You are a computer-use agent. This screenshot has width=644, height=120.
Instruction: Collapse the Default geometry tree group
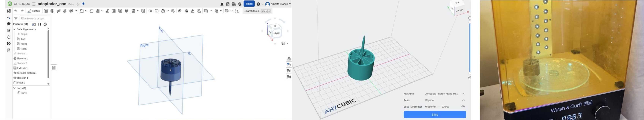[14, 29]
